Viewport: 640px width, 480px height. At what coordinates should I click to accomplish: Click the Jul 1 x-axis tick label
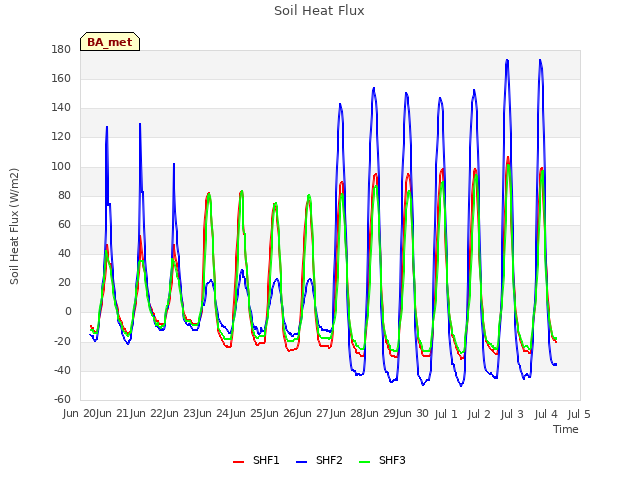446,414
